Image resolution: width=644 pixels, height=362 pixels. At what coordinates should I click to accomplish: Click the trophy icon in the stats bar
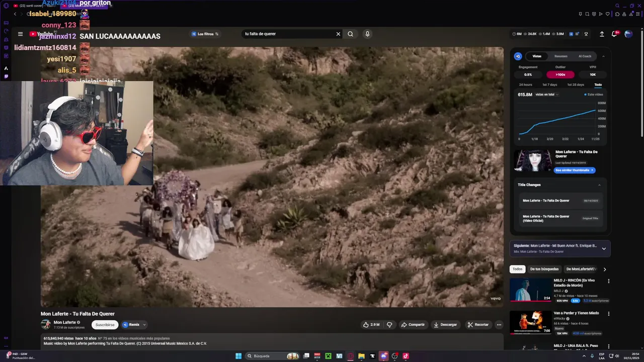pos(586,34)
